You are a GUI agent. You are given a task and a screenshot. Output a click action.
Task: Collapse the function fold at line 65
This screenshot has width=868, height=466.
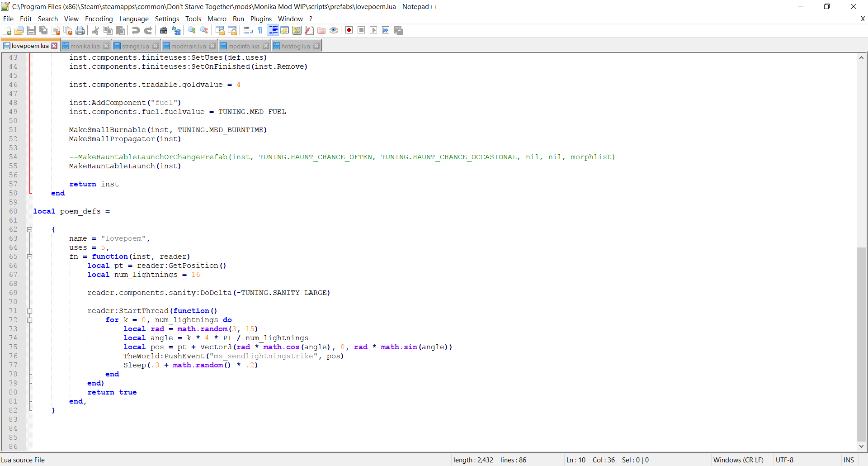30,257
